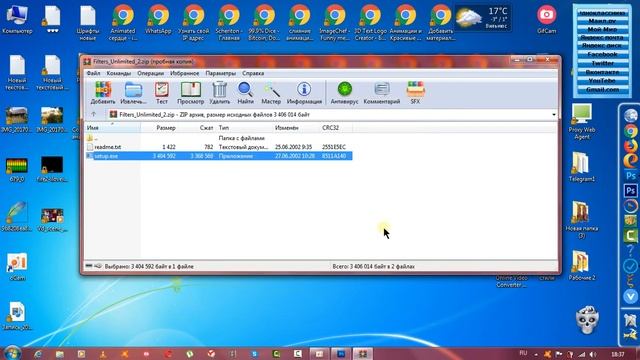This screenshot has height=360, width=640.
Task: Sort file list by Изменён column
Action: pyautogui.click(x=296, y=128)
